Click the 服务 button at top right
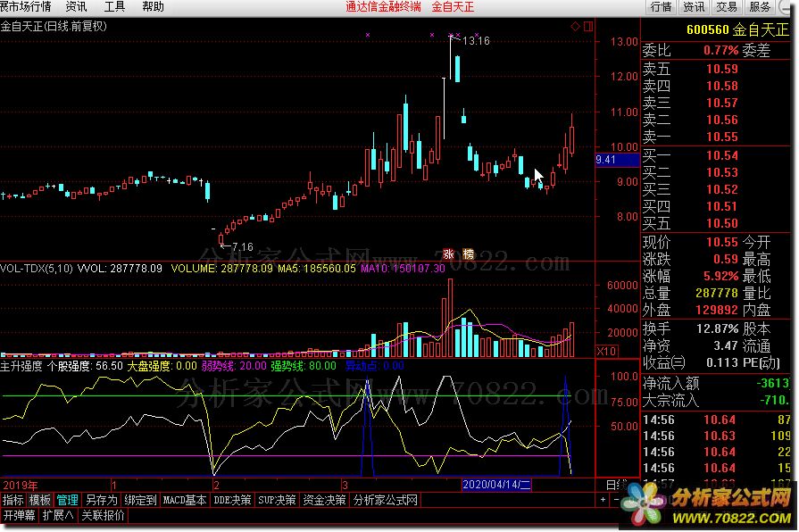 point(759,6)
